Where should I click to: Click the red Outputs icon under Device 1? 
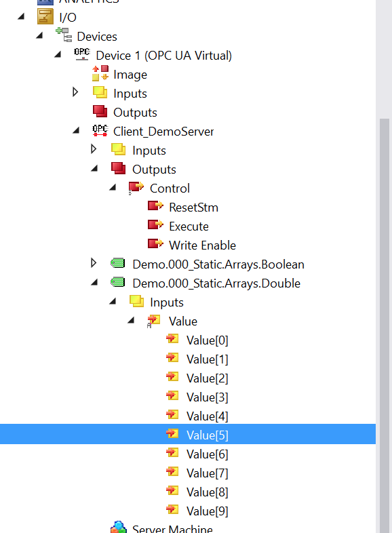click(100, 111)
